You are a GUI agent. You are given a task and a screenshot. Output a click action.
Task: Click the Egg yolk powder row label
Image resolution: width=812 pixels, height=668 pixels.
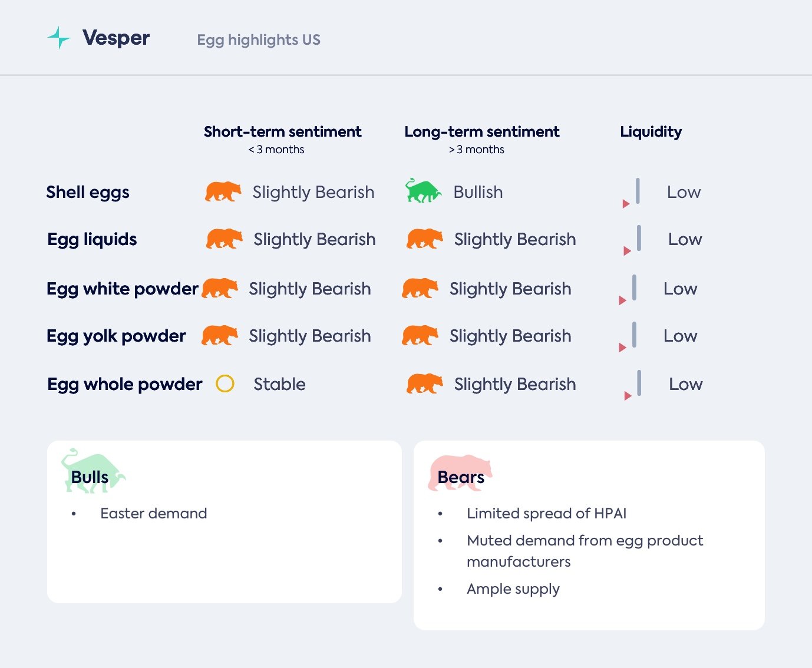tap(116, 336)
